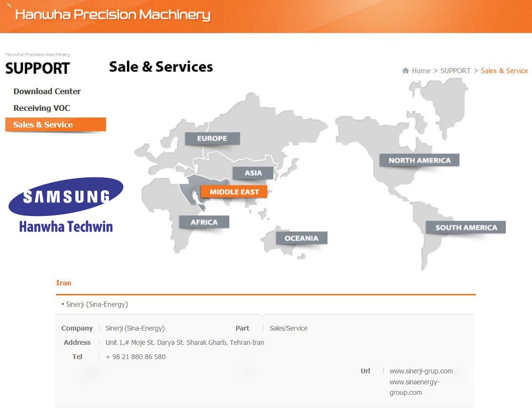Select the North America region label
The width and height of the screenshot is (532, 410).
[x=419, y=160]
